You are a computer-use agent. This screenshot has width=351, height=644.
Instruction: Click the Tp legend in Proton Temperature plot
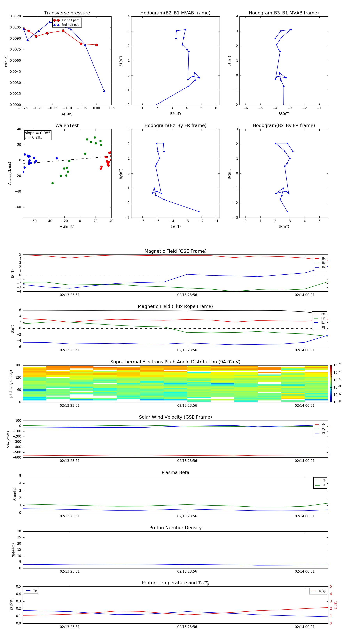point(31,591)
